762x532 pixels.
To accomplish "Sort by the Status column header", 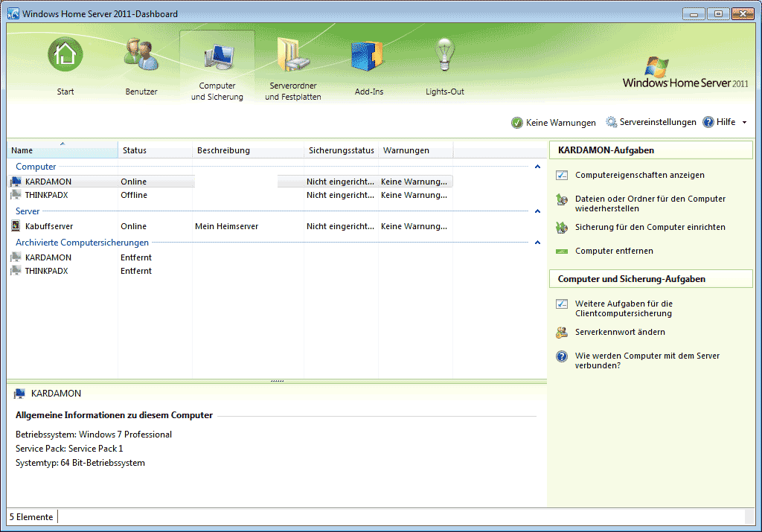I will click(156, 150).
